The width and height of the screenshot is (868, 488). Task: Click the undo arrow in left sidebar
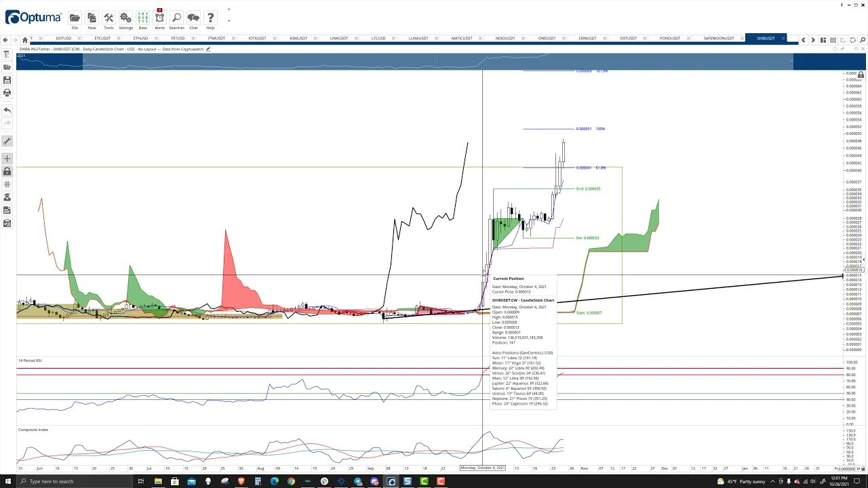(7, 110)
